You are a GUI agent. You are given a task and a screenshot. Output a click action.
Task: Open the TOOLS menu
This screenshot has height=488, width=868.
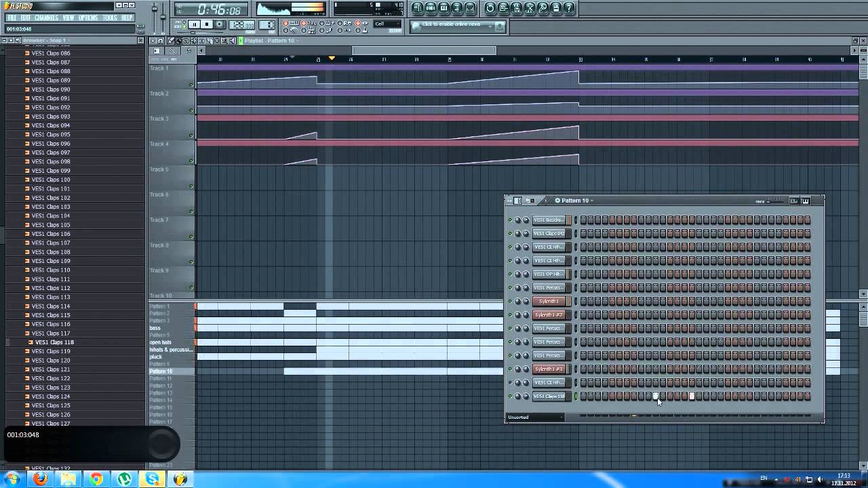click(x=110, y=18)
